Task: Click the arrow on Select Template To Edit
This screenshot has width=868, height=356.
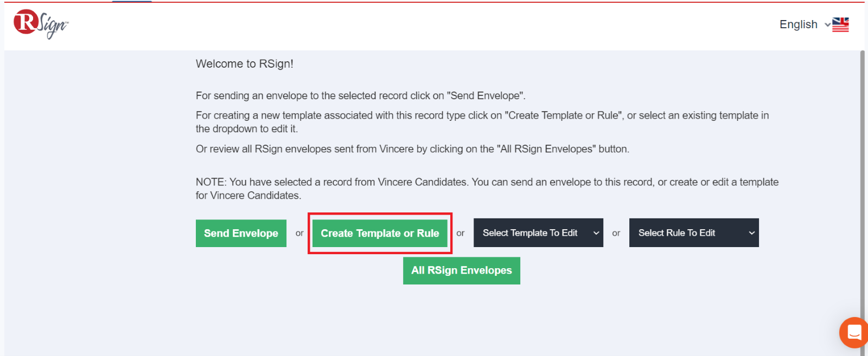Action: coord(596,233)
